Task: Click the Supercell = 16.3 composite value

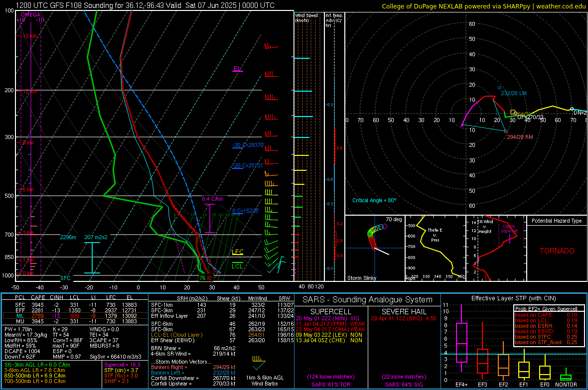Action: 122,365
